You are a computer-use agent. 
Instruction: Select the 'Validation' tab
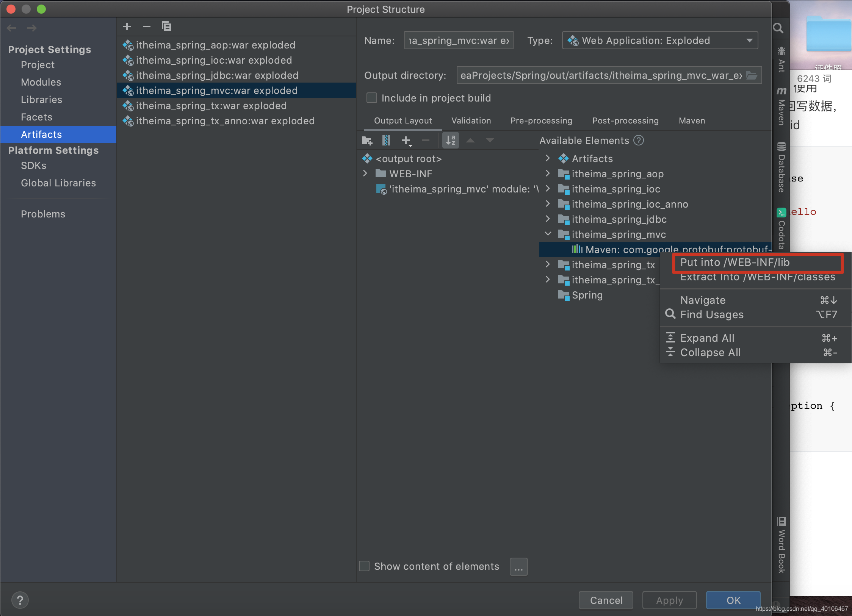471,120
